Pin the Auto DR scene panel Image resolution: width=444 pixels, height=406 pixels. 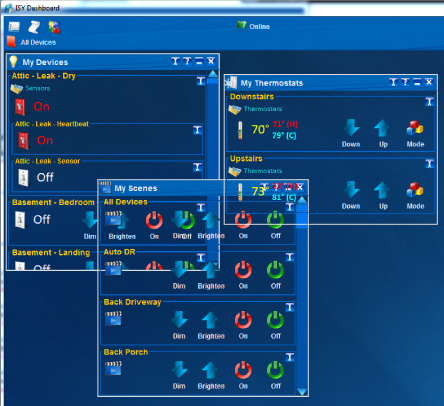point(290,257)
